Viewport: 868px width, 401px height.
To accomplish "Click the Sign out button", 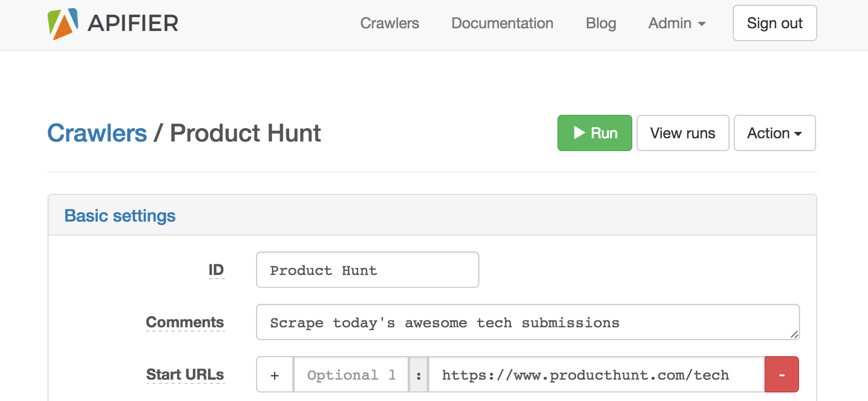I will [774, 23].
